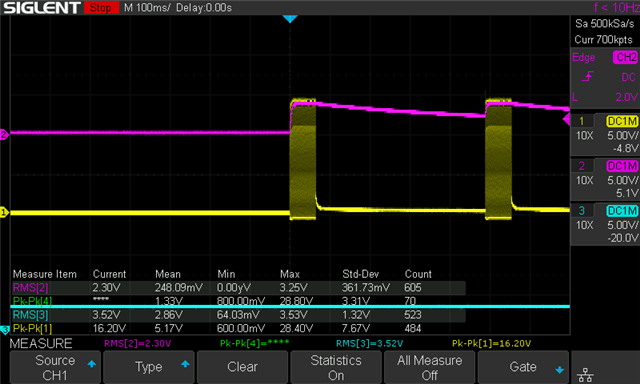Select the channel 3 DC1M badge
This screenshot has width=640, height=384.
click(x=622, y=211)
